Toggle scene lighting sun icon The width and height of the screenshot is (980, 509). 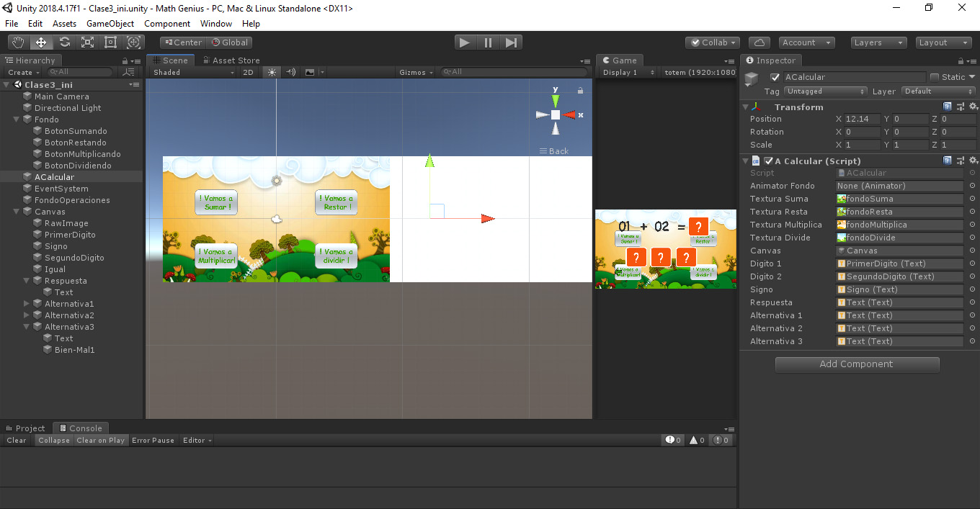(x=272, y=72)
